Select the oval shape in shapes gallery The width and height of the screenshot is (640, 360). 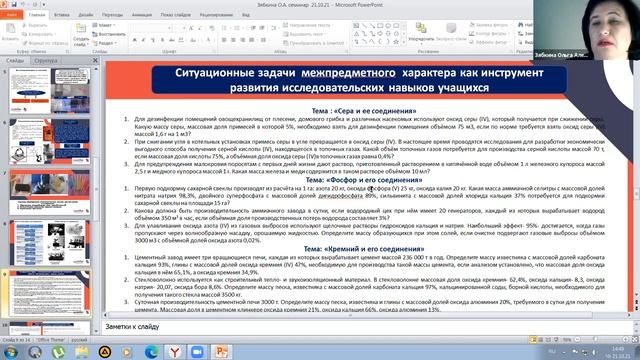click(388, 26)
